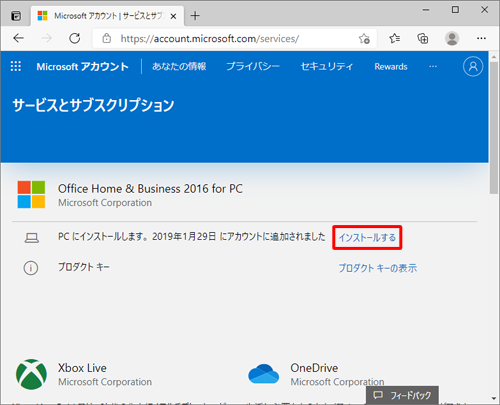Click the プロダクト キーの表示 link
This screenshot has height=405, width=500.
point(378,268)
